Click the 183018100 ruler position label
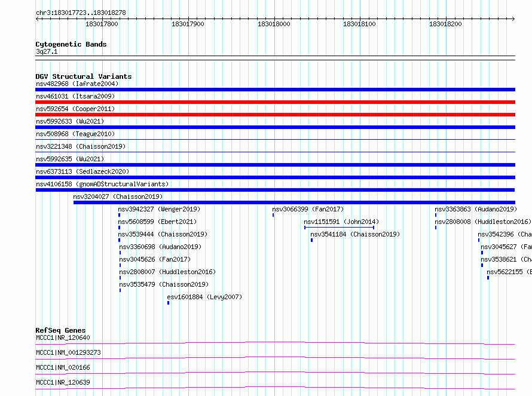This screenshot has width=532, height=396. pyautogui.click(x=359, y=24)
